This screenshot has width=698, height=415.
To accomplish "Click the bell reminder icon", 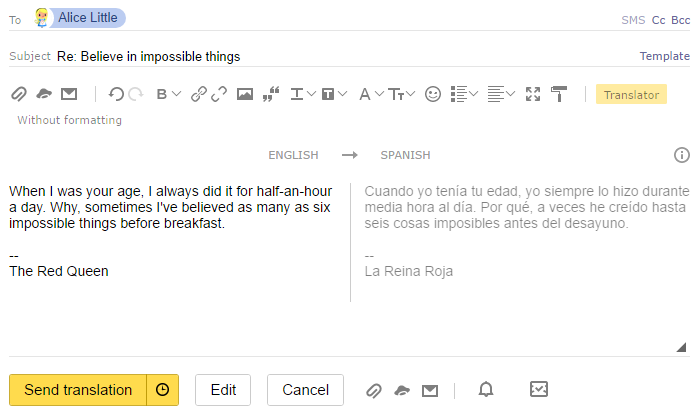I will [x=486, y=390].
